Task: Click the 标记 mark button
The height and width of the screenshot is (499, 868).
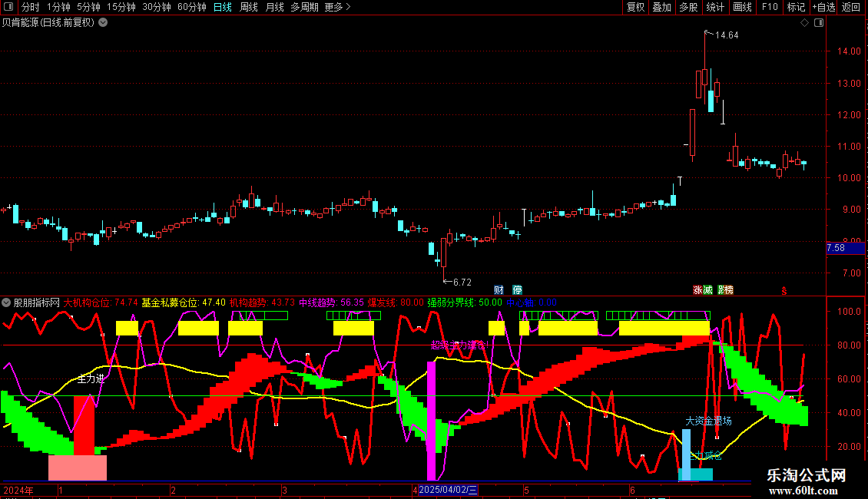Action: click(x=796, y=7)
